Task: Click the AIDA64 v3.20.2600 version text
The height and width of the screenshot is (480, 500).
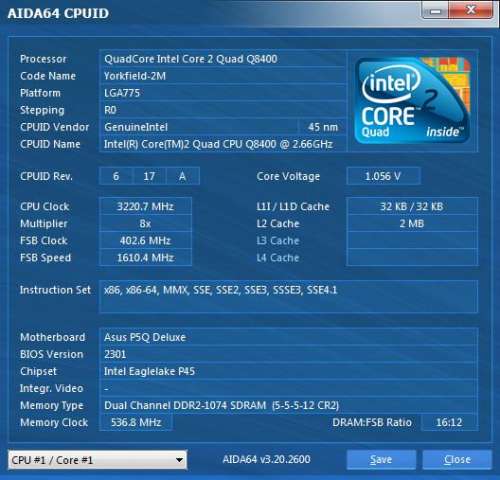Action: (x=266, y=459)
